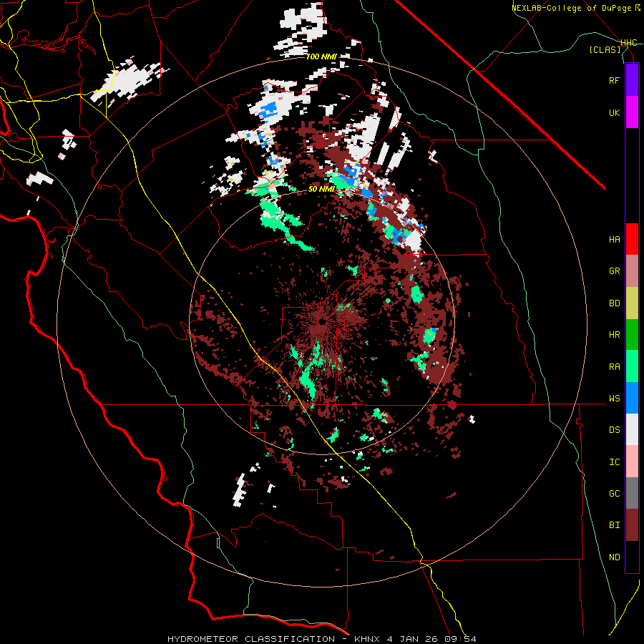The image size is (644, 644).
Task: Click the BI legend label
Action: click(x=614, y=525)
